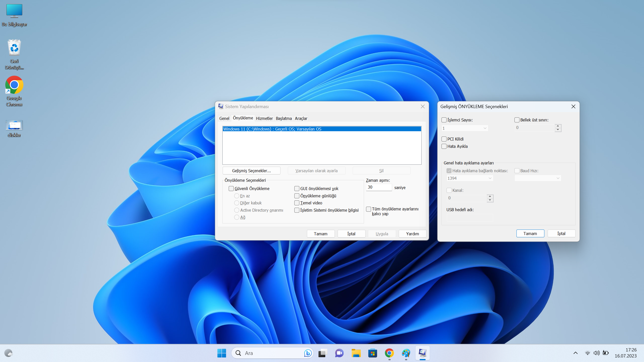Enable the Güvenli Önyükleme checkbox
Viewport: 644px width, 362px height.
point(231,189)
